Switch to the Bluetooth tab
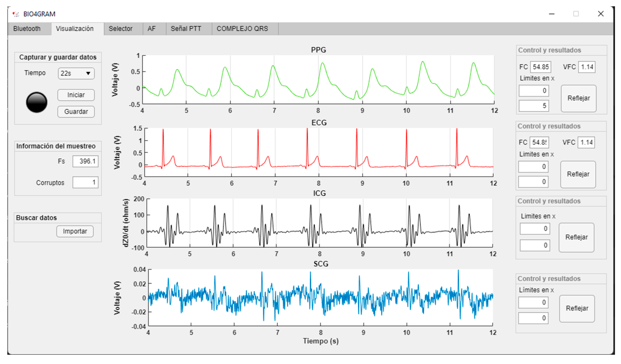 point(27,29)
